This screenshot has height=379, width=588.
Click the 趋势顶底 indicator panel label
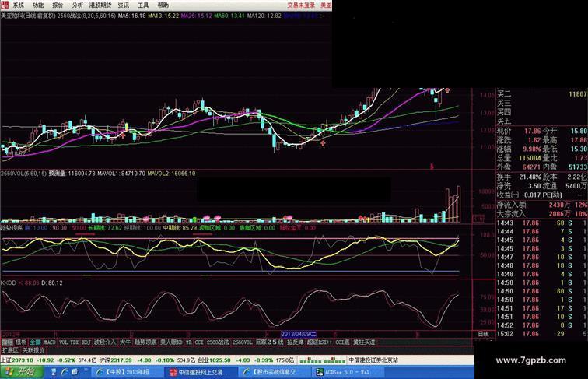pos(12,228)
